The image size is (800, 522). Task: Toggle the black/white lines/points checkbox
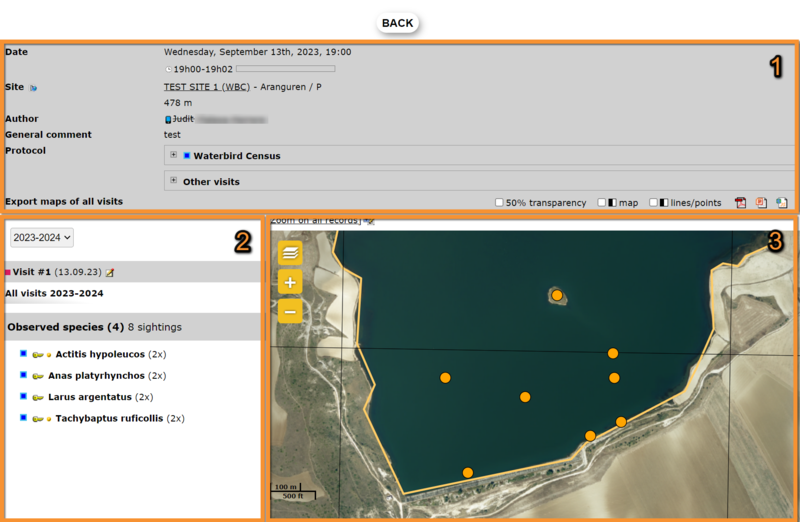point(653,203)
